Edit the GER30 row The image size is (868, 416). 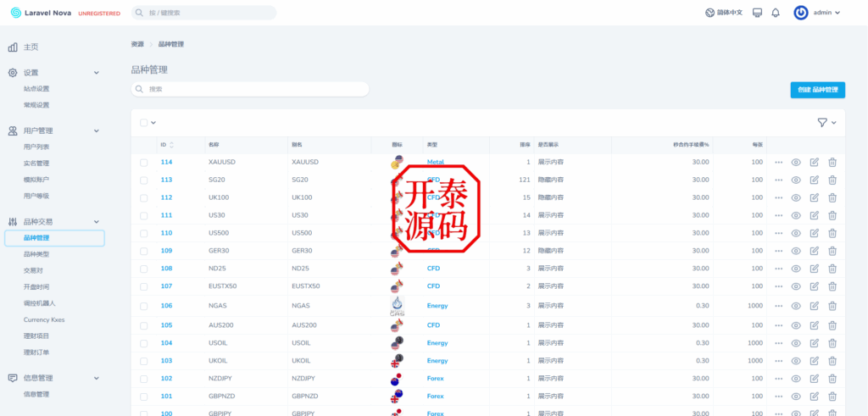tap(814, 251)
